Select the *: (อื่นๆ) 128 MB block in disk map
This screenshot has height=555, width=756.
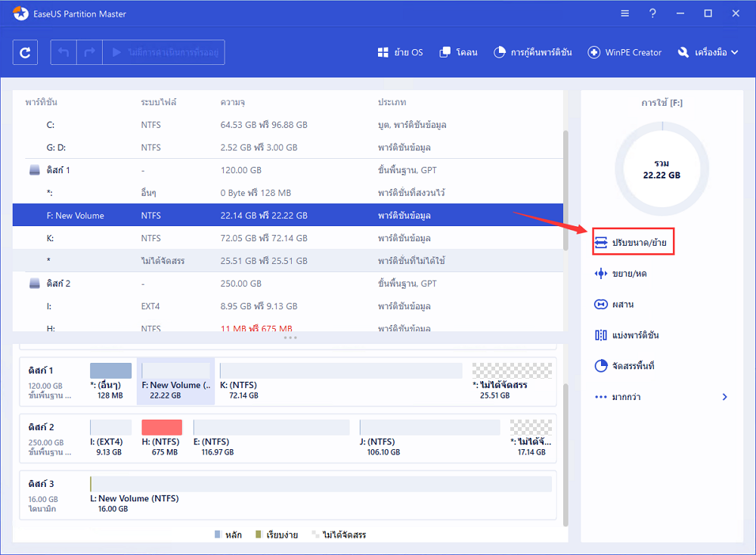coord(110,381)
